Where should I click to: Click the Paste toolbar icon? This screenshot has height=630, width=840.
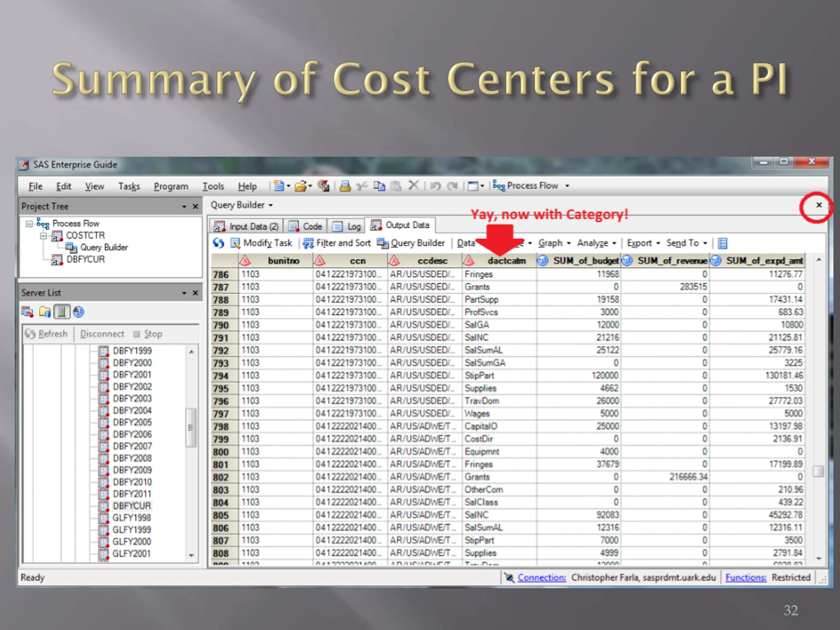tap(396, 186)
